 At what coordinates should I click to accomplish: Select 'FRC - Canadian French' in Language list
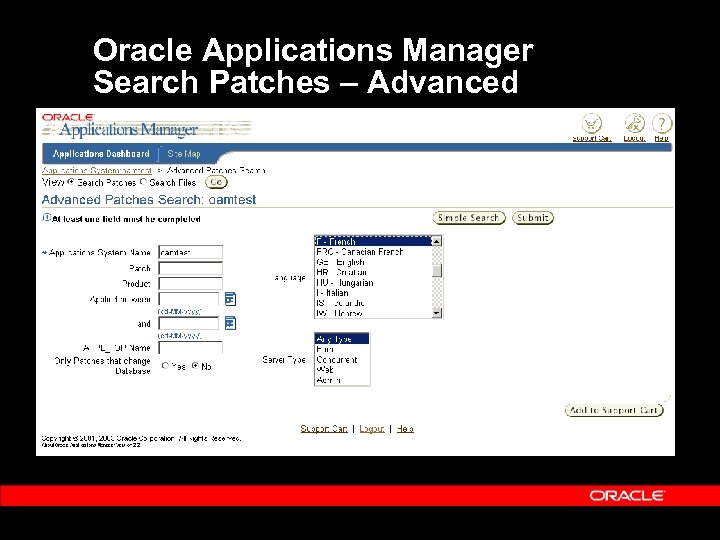[373, 252]
